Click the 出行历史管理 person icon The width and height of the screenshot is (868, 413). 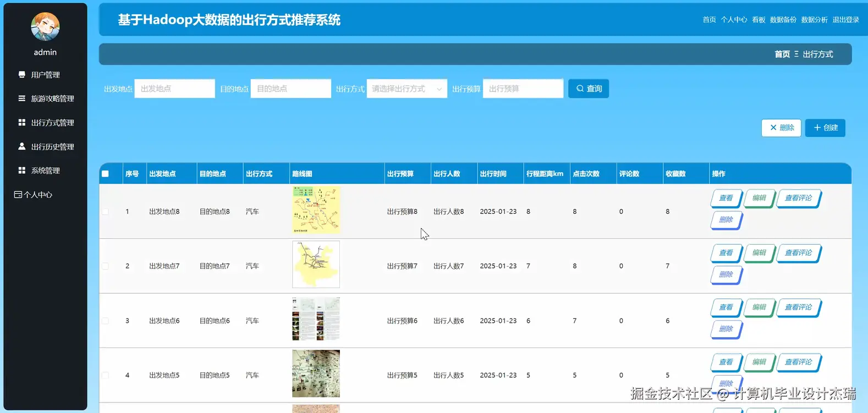tap(22, 146)
